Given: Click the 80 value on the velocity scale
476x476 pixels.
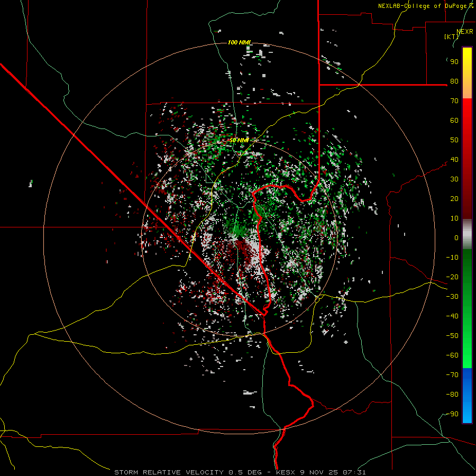Looking at the screenshot, I should click(454, 81).
